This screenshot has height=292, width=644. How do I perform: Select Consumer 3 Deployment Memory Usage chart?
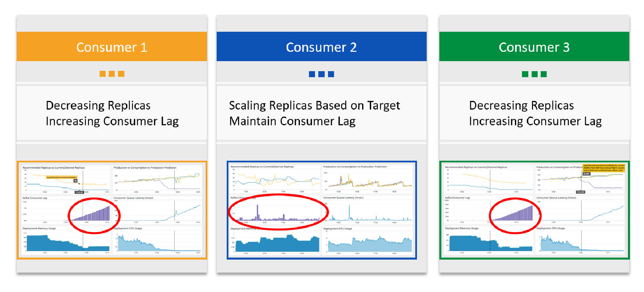pos(488,241)
